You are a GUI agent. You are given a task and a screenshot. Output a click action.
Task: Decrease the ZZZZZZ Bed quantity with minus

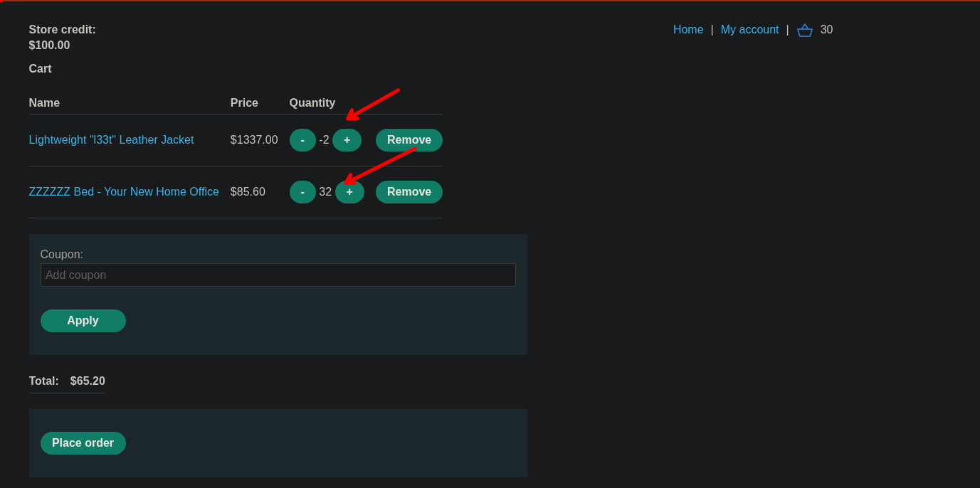[x=302, y=192]
